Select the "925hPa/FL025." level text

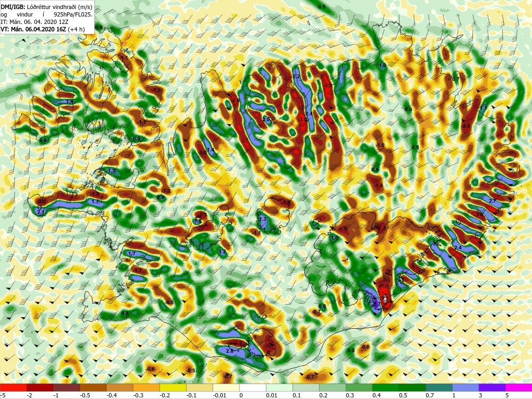(x=73, y=14)
